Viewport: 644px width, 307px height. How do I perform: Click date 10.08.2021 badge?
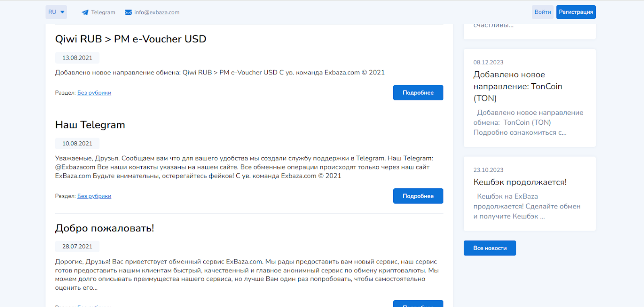(x=77, y=144)
